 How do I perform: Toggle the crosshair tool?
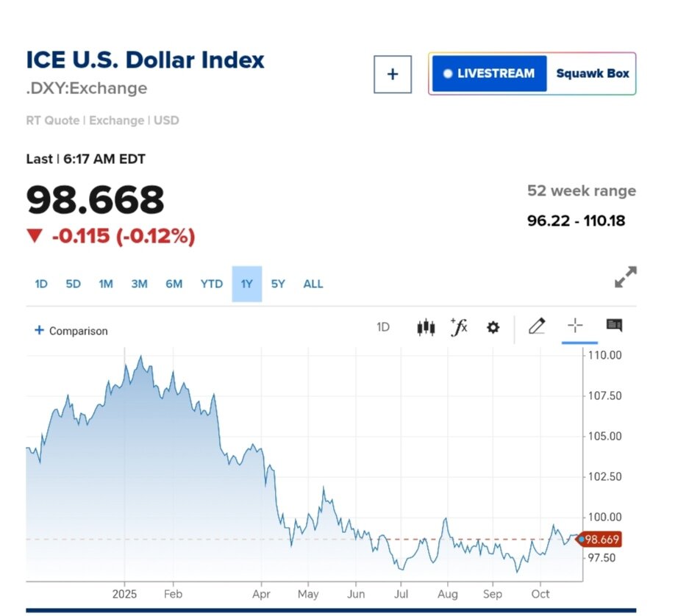[575, 326]
